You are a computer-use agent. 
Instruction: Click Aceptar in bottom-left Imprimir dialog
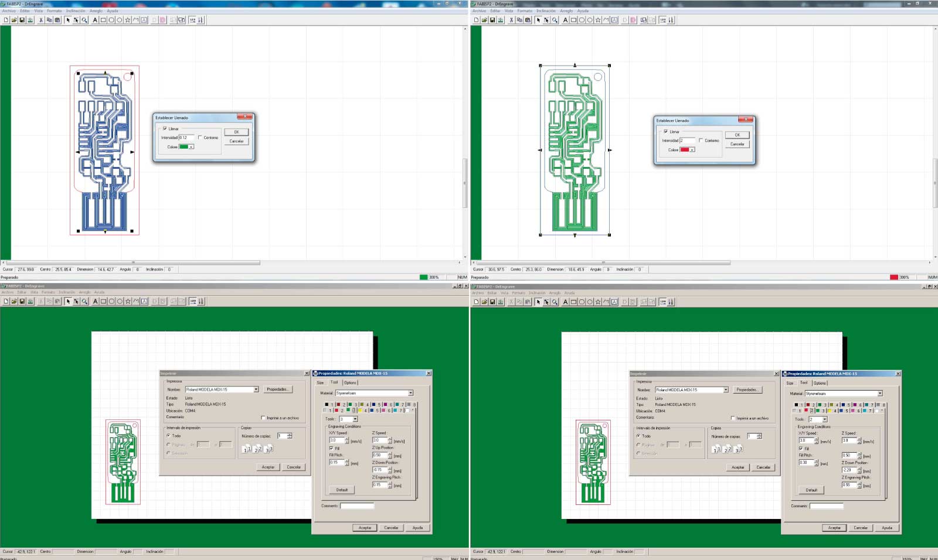coord(268,467)
